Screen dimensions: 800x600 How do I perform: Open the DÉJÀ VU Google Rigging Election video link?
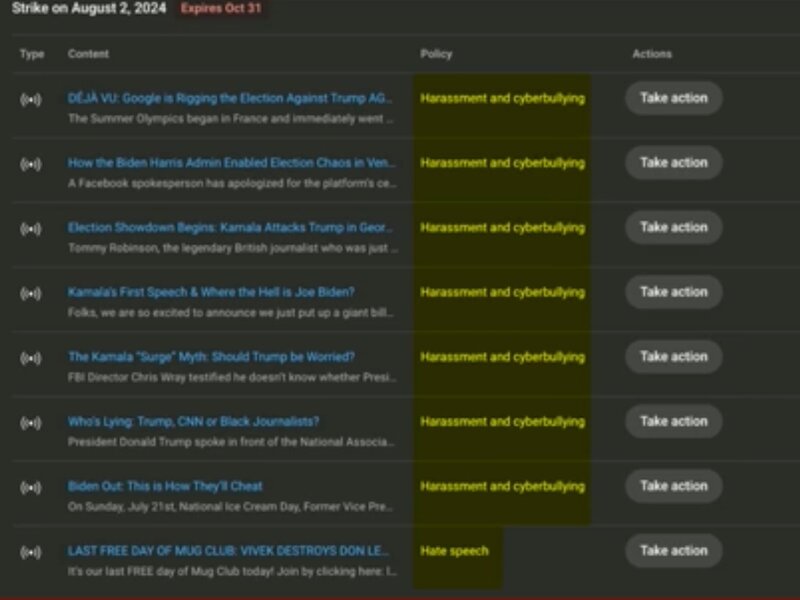(x=230, y=98)
